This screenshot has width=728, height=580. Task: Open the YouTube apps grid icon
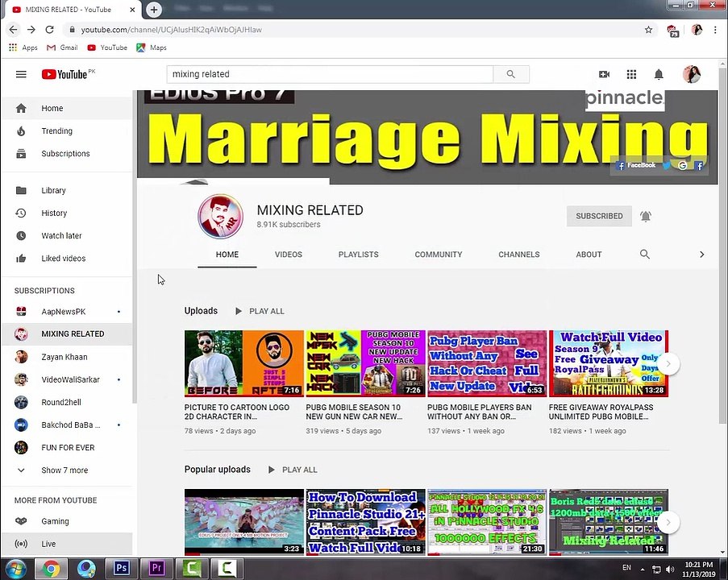tap(631, 74)
